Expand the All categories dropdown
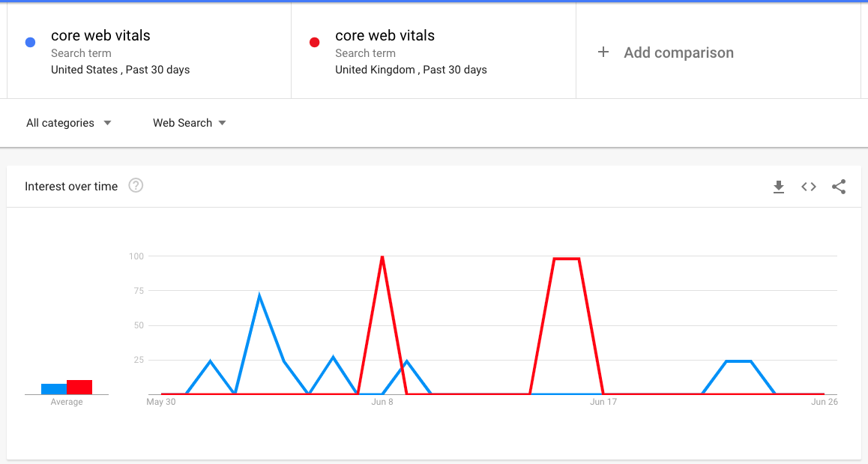The image size is (868, 464). pos(67,122)
